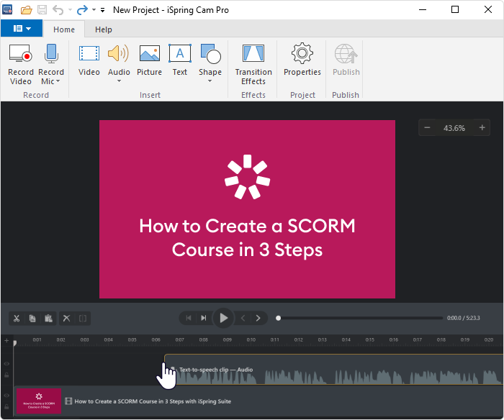Undo the last action

[x=58, y=10]
